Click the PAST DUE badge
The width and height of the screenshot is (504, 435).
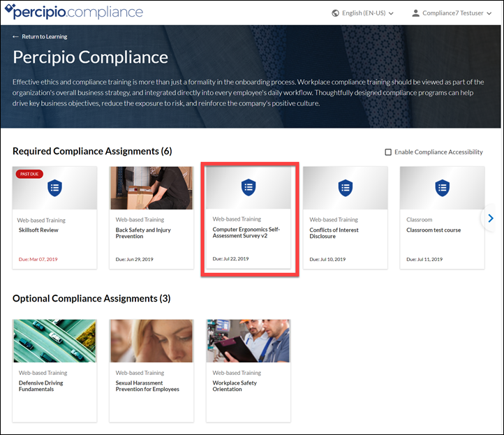(29, 174)
